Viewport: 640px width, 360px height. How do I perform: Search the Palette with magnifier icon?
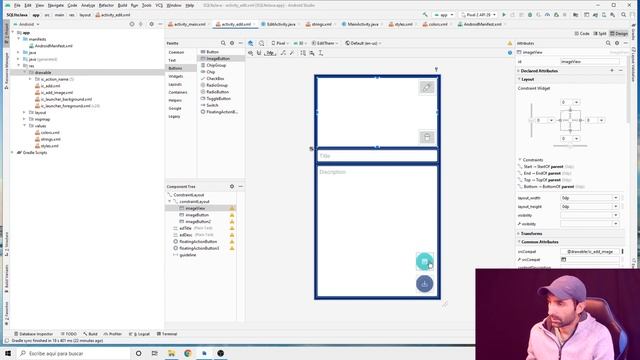pos(223,43)
